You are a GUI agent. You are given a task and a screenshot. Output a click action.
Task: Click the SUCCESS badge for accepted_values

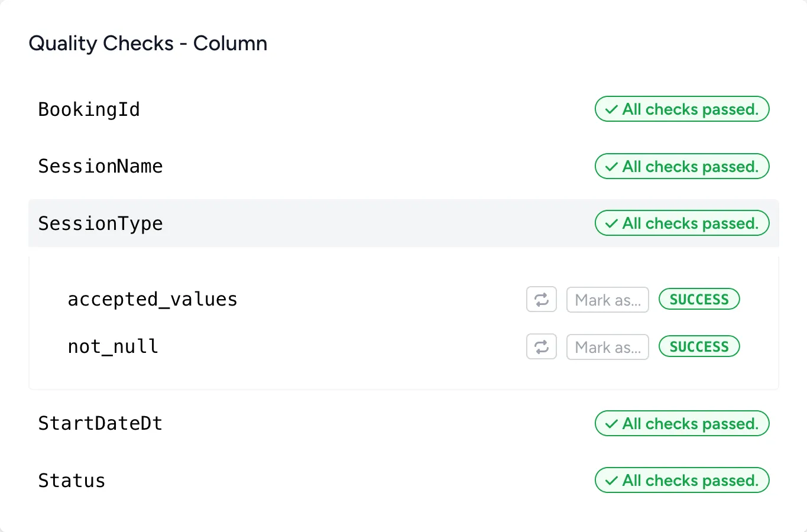pos(699,299)
